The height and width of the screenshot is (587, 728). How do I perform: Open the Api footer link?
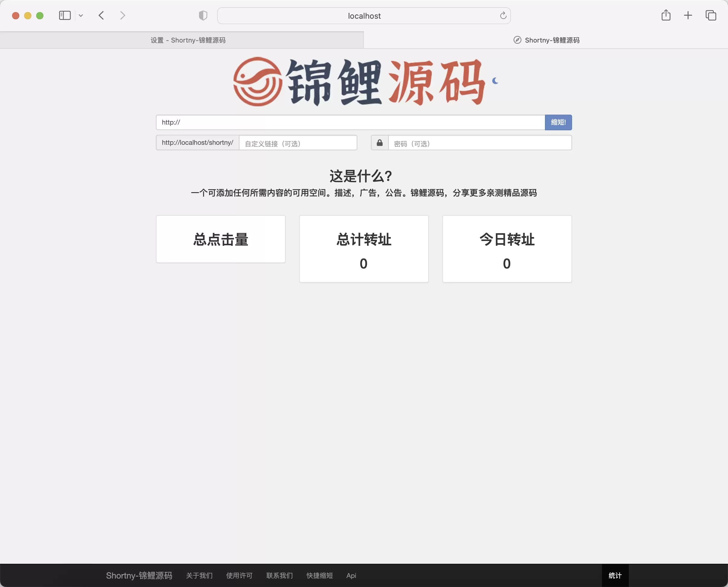[351, 576]
